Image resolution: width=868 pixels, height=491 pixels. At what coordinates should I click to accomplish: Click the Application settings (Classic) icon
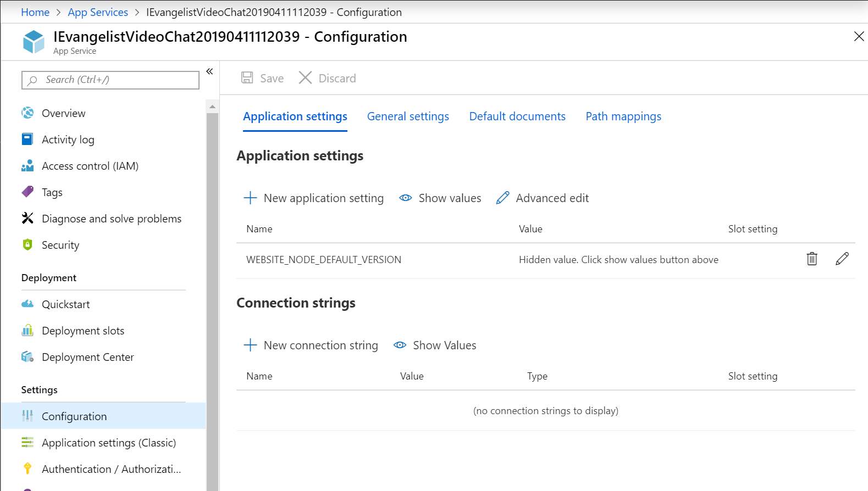[27, 442]
